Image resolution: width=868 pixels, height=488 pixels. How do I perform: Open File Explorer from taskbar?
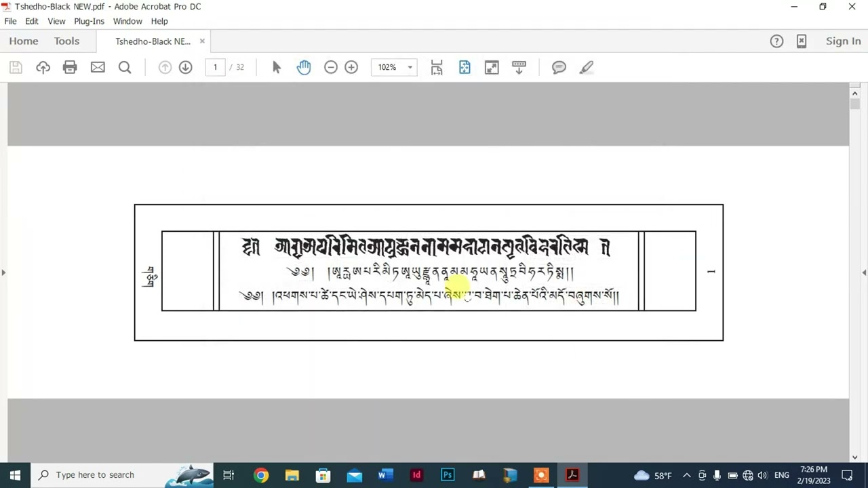point(292,475)
